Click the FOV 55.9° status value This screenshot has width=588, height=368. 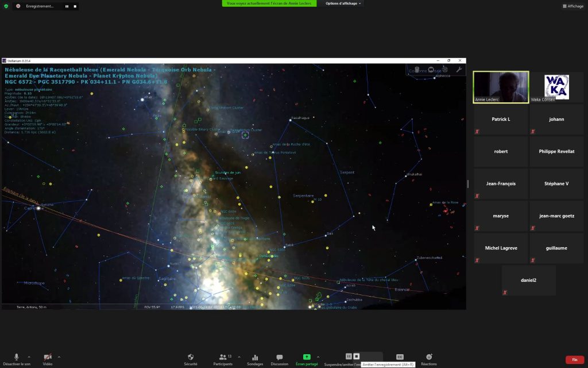[152, 307]
